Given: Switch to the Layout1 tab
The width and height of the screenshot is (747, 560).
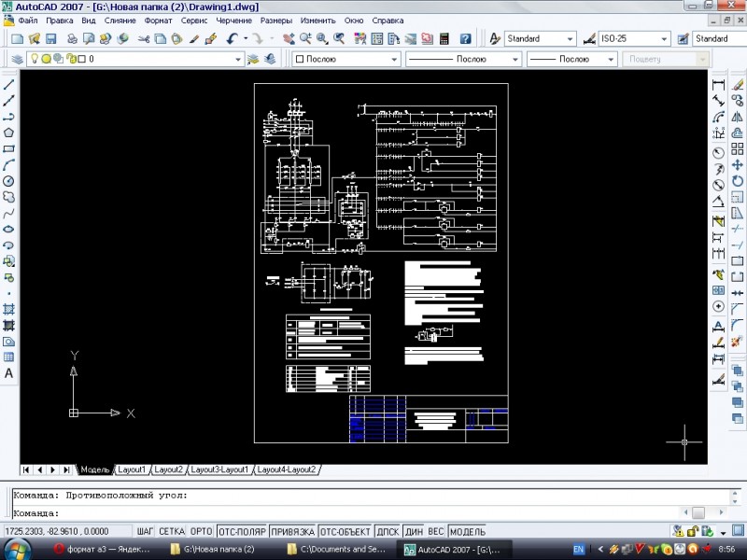Looking at the screenshot, I should tap(132, 469).
